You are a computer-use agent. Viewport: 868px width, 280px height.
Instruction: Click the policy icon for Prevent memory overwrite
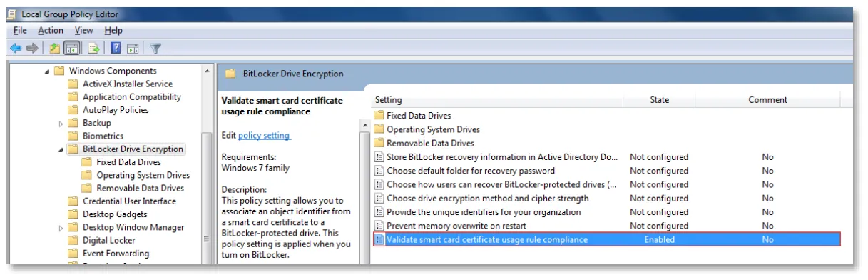[x=379, y=226]
